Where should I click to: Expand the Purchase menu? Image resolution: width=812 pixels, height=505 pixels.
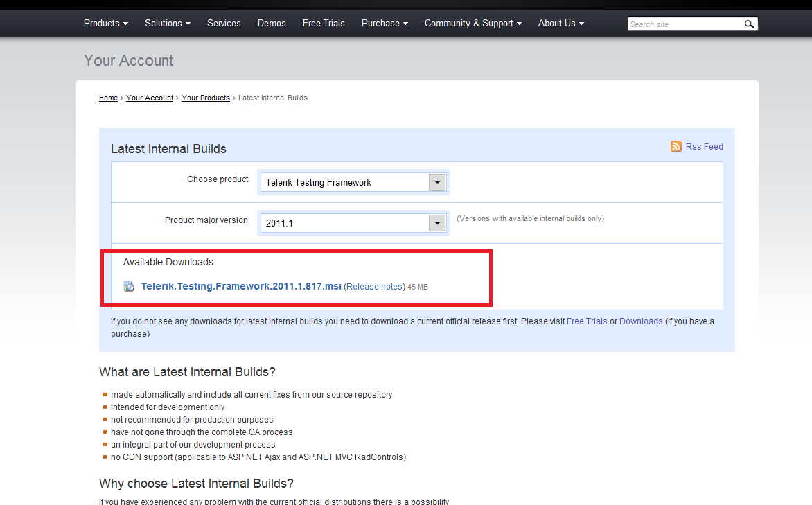coord(385,24)
